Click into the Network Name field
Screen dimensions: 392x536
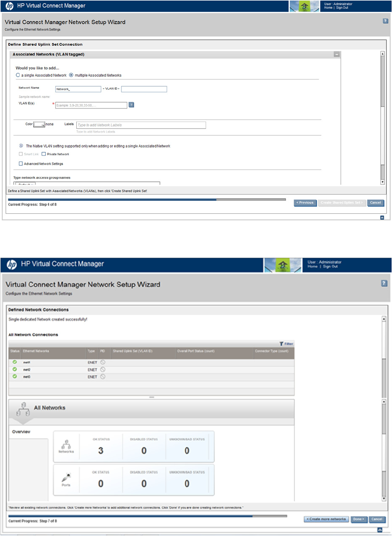pyautogui.click(x=78, y=89)
